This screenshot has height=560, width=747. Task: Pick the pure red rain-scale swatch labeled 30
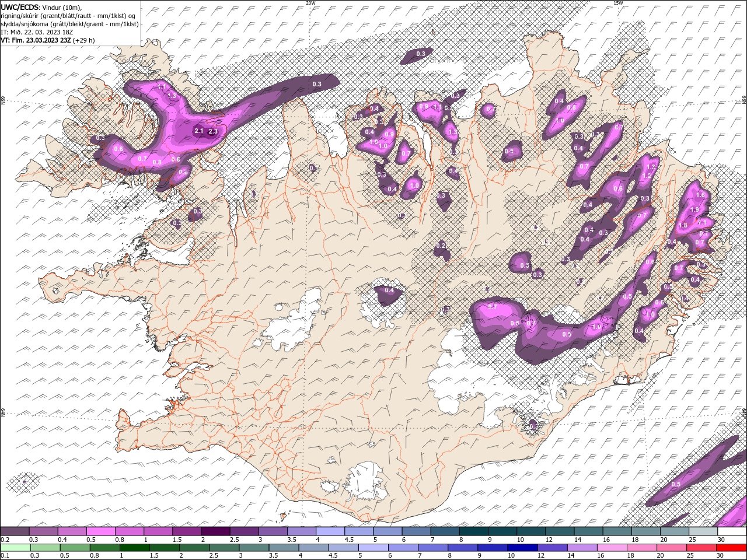pyautogui.click(x=731, y=548)
